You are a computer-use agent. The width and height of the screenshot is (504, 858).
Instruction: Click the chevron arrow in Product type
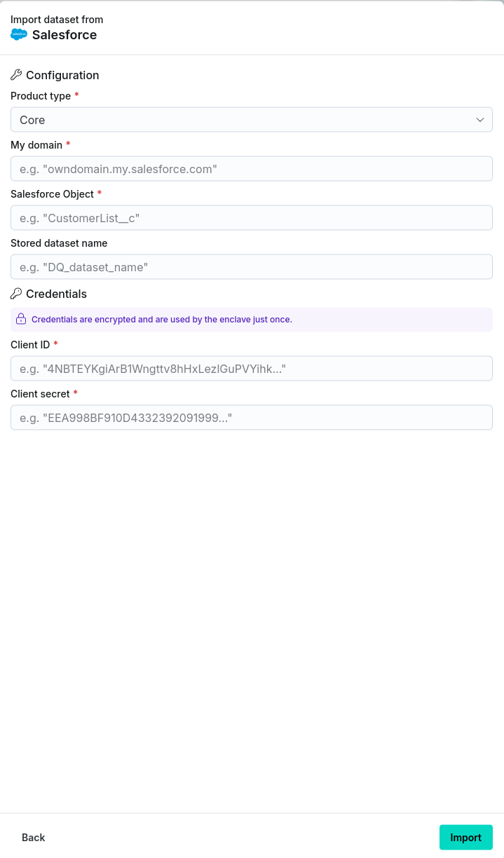(x=480, y=120)
